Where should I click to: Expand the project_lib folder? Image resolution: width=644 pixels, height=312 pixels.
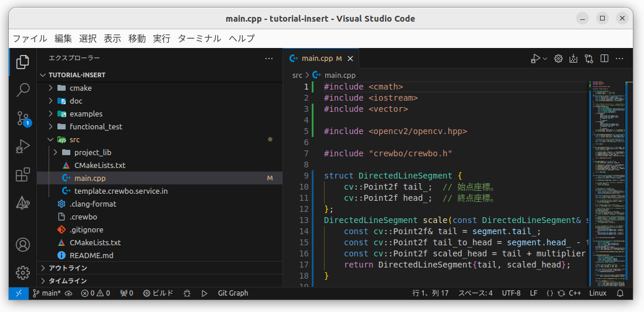click(x=160, y=152)
